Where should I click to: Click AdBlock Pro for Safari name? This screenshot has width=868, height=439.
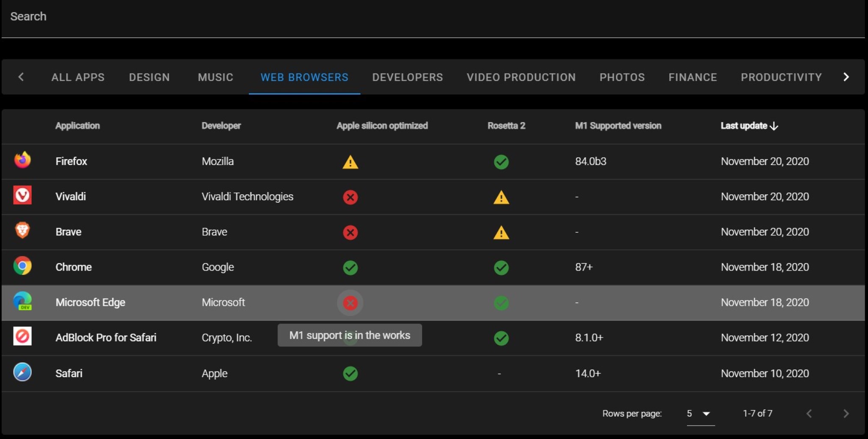pos(106,337)
